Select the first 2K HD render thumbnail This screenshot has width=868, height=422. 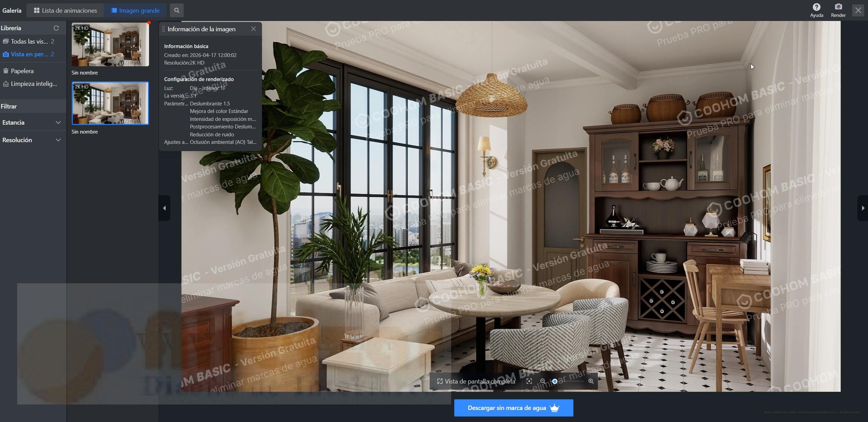pos(110,44)
